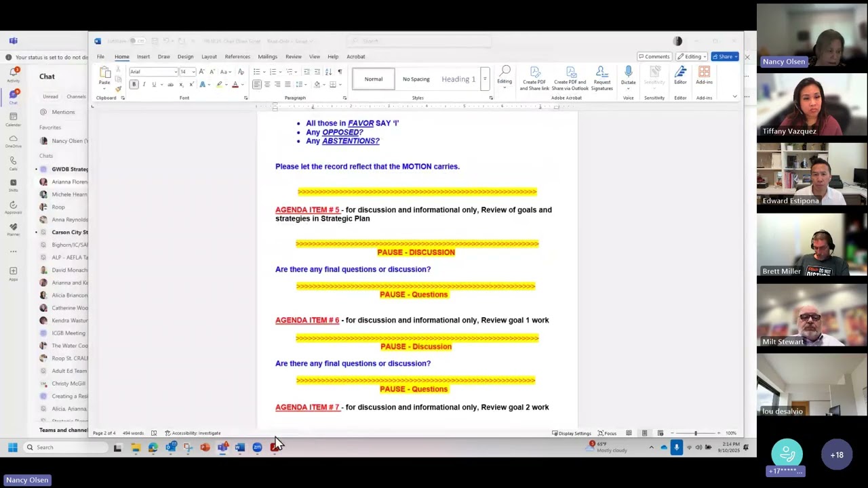The width and height of the screenshot is (868, 488).
Task: Click Increase Font Size icon
Action: (201, 72)
